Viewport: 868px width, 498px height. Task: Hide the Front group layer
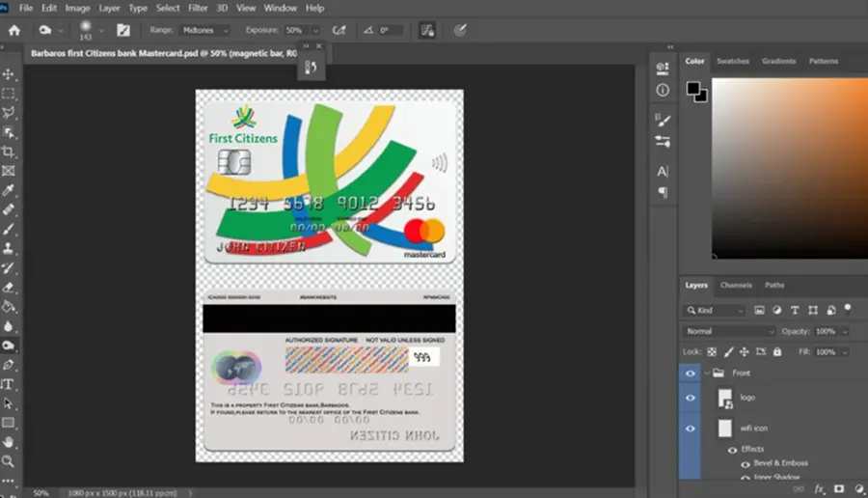click(690, 373)
